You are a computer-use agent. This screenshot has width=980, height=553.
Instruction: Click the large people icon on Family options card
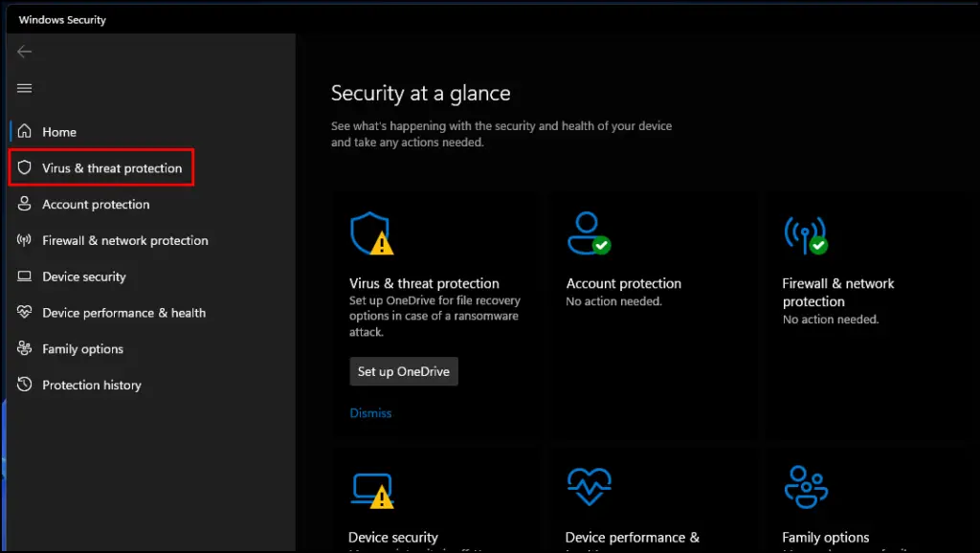pyautogui.click(x=806, y=487)
